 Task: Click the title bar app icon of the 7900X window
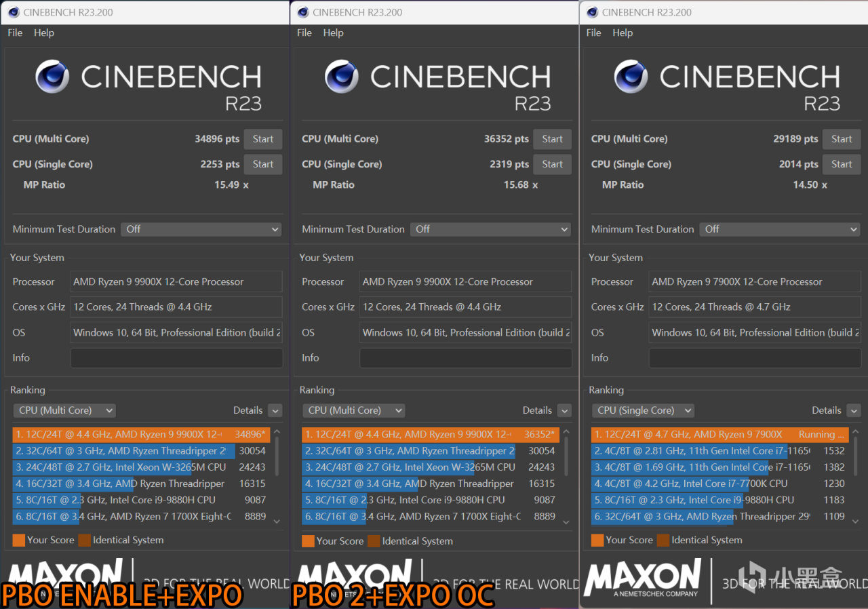[592, 12]
